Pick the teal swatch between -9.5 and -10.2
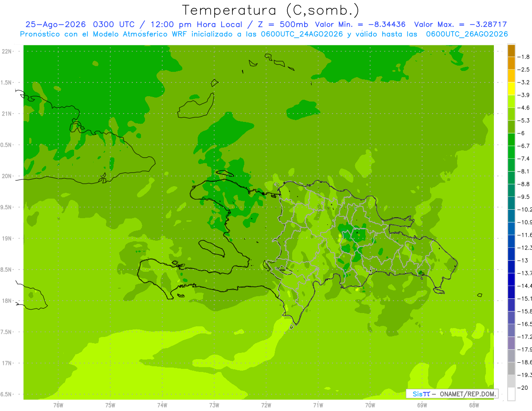 pos(512,203)
